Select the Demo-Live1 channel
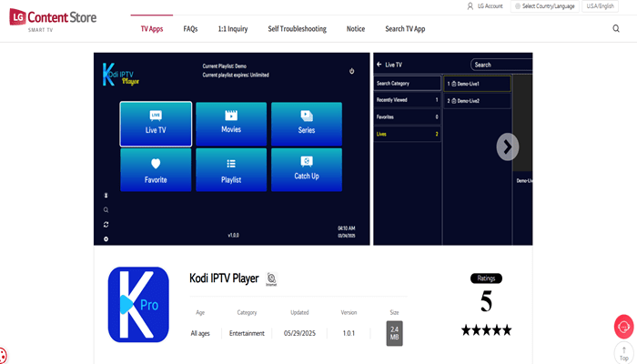 [478, 84]
